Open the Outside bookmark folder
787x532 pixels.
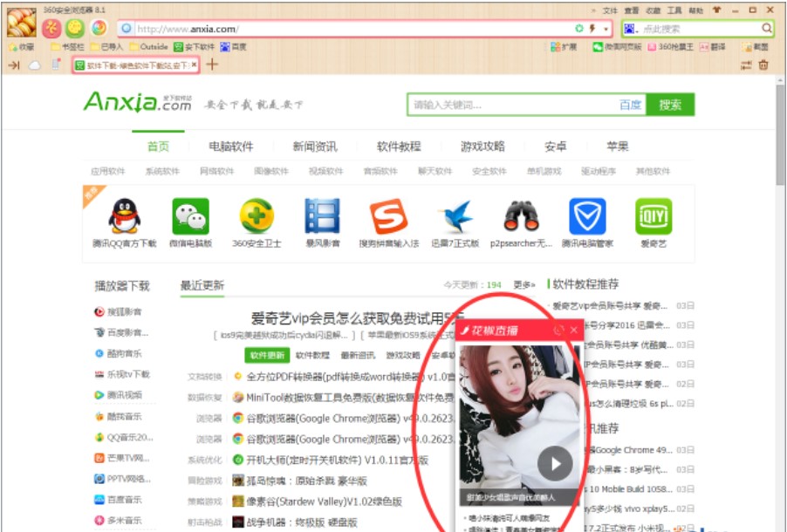148,47
